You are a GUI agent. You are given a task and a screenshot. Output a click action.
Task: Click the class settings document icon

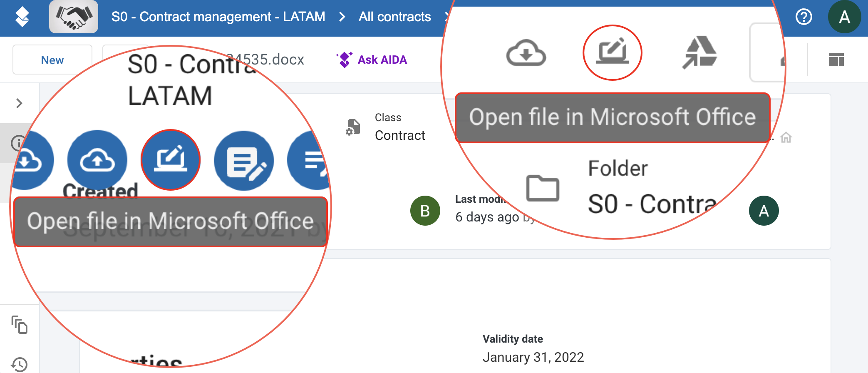(x=353, y=127)
